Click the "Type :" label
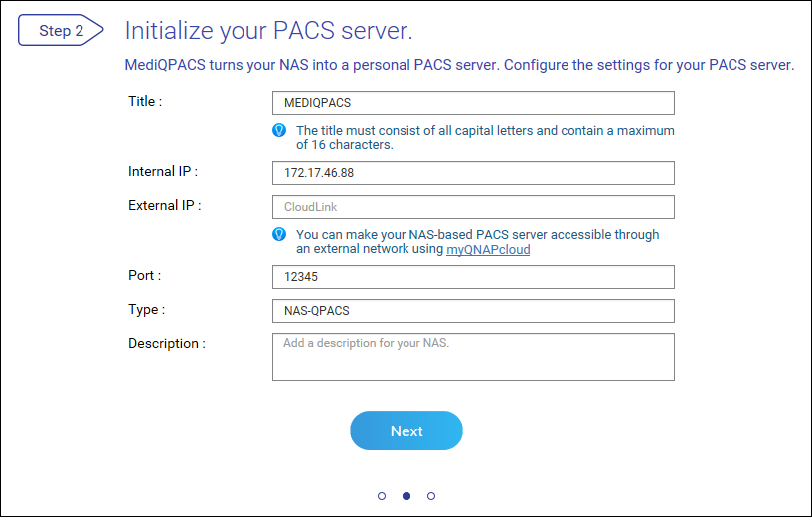 coord(146,309)
